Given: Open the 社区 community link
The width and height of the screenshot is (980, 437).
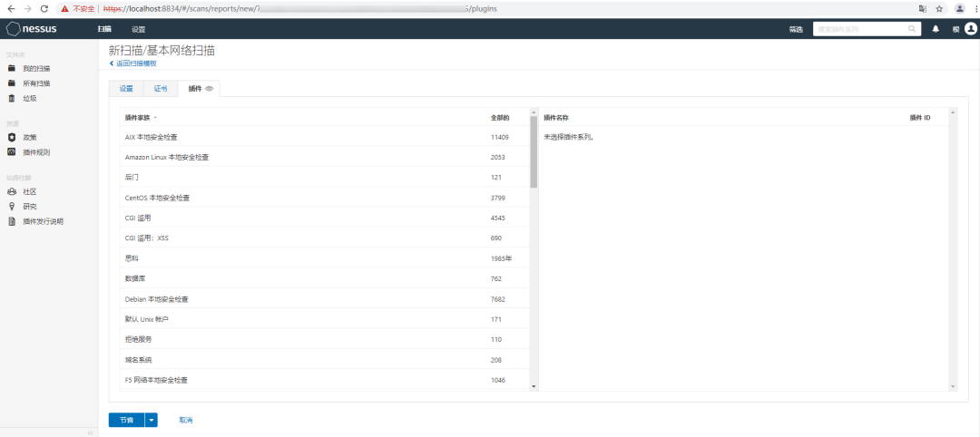Looking at the screenshot, I should click(x=30, y=191).
